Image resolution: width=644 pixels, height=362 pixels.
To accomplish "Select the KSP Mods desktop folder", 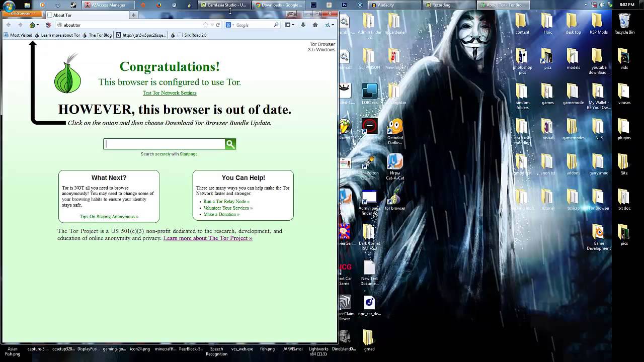I will click(598, 24).
